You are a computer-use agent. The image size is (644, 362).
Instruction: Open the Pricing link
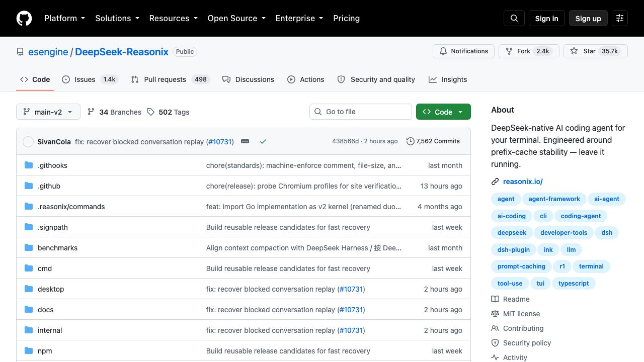click(346, 18)
